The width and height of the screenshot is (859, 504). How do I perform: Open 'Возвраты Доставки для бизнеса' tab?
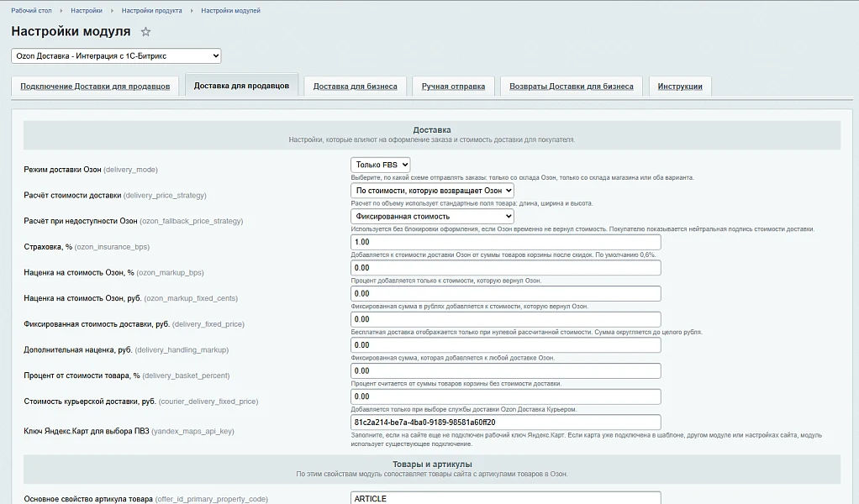[x=572, y=87]
